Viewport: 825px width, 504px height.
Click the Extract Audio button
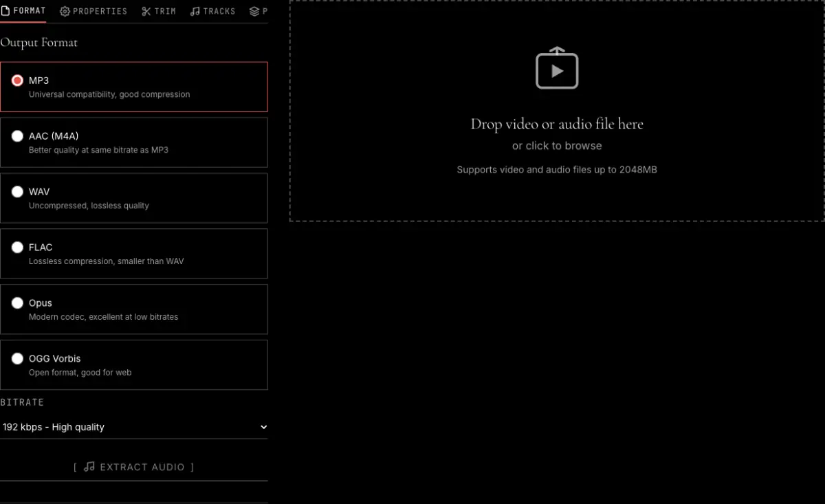pyautogui.click(x=134, y=467)
